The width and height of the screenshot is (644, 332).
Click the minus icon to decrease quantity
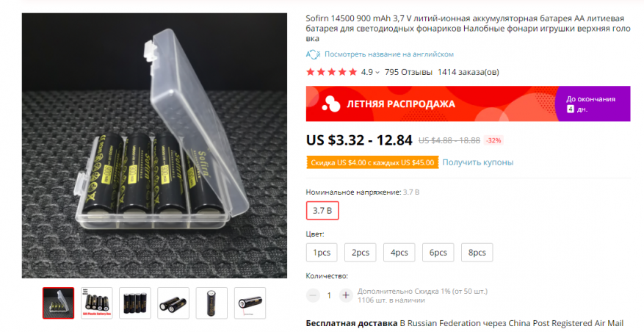point(313,295)
